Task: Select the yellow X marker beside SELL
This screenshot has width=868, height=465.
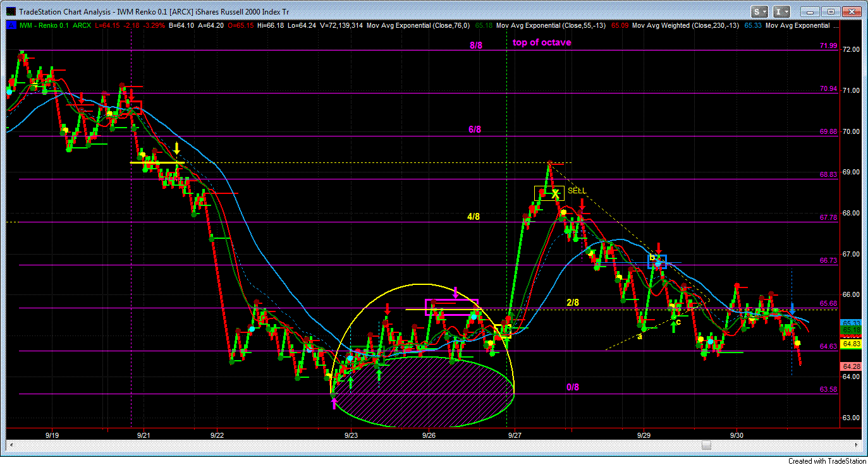Action: point(555,193)
